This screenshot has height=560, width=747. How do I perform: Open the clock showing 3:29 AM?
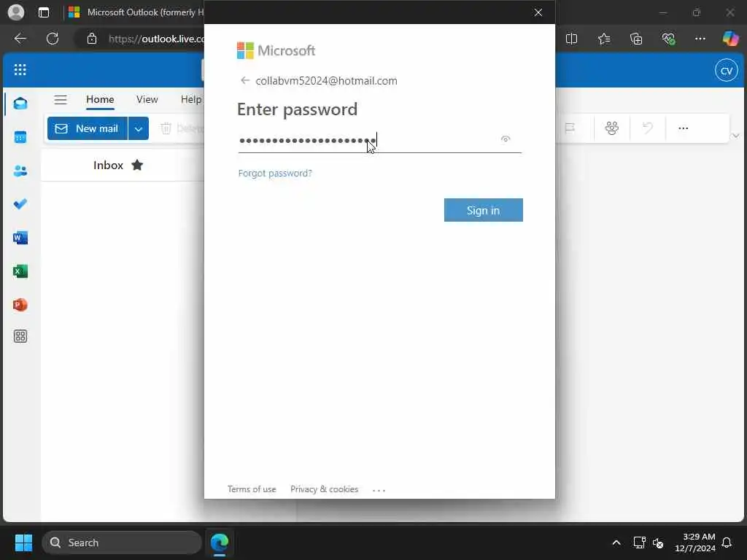click(694, 542)
